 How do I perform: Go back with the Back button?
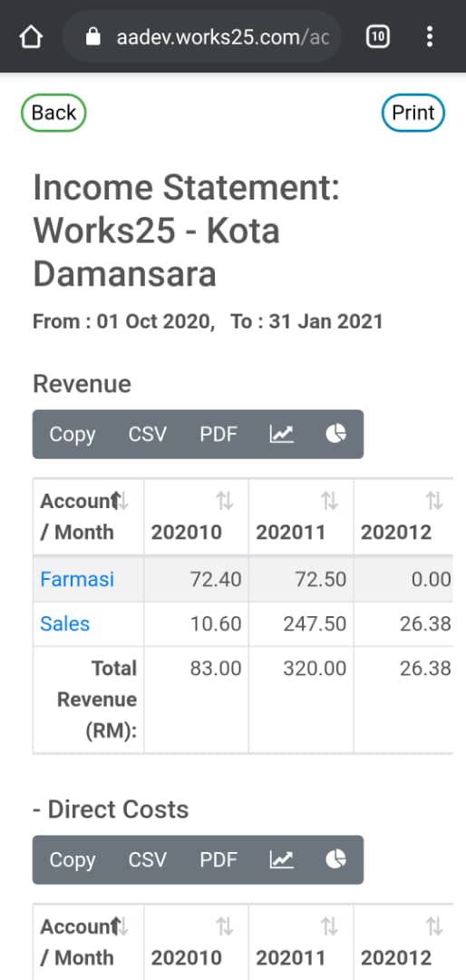tap(53, 113)
